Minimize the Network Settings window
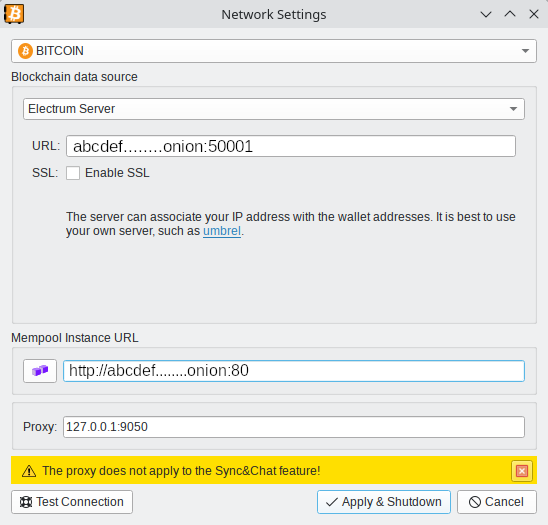Viewport: 548px width, 525px height. pyautogui.click(x=486, y=14)
